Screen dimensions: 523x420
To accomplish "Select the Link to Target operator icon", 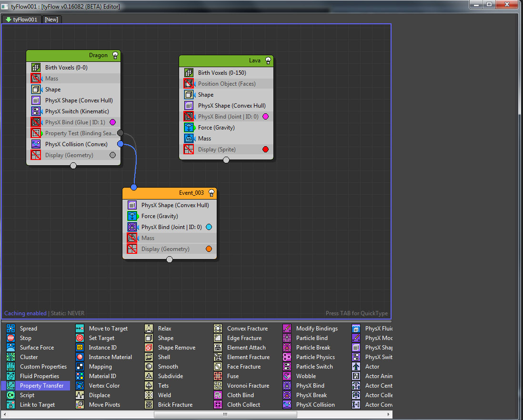I will click(x=10, y=404).
